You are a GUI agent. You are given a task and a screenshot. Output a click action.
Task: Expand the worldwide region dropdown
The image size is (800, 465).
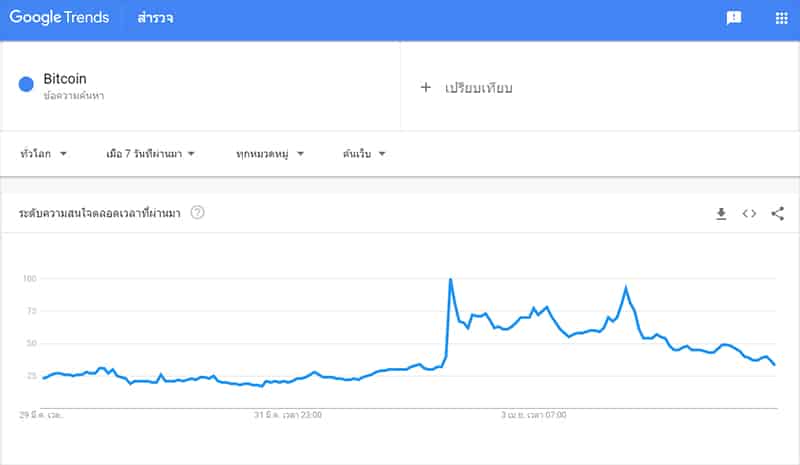click(44, 154)
